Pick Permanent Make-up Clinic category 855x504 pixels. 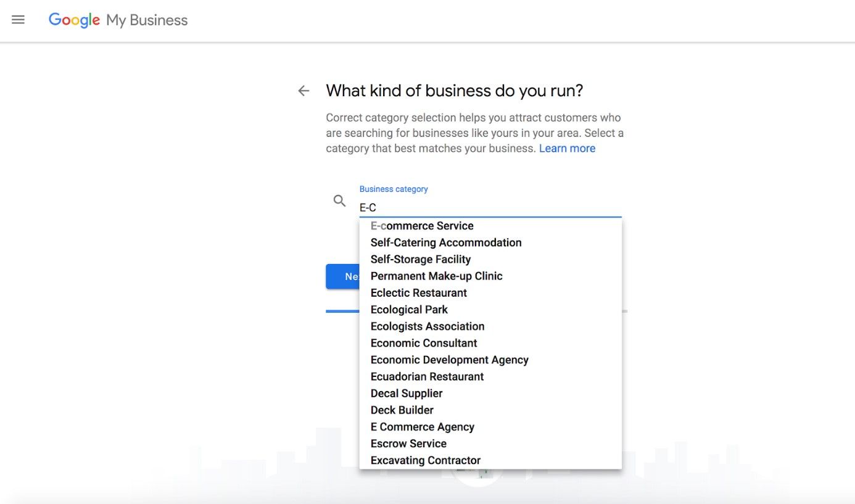(436, 276)
